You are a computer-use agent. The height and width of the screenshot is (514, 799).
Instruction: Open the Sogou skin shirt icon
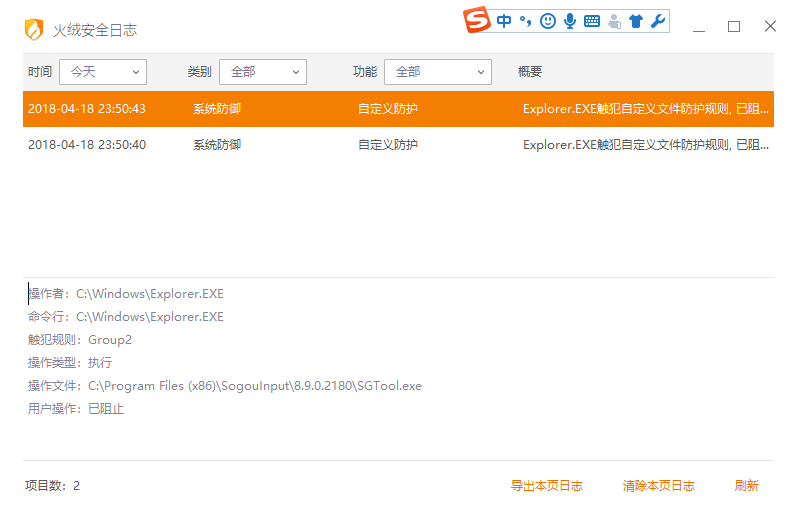pos(635,21)
